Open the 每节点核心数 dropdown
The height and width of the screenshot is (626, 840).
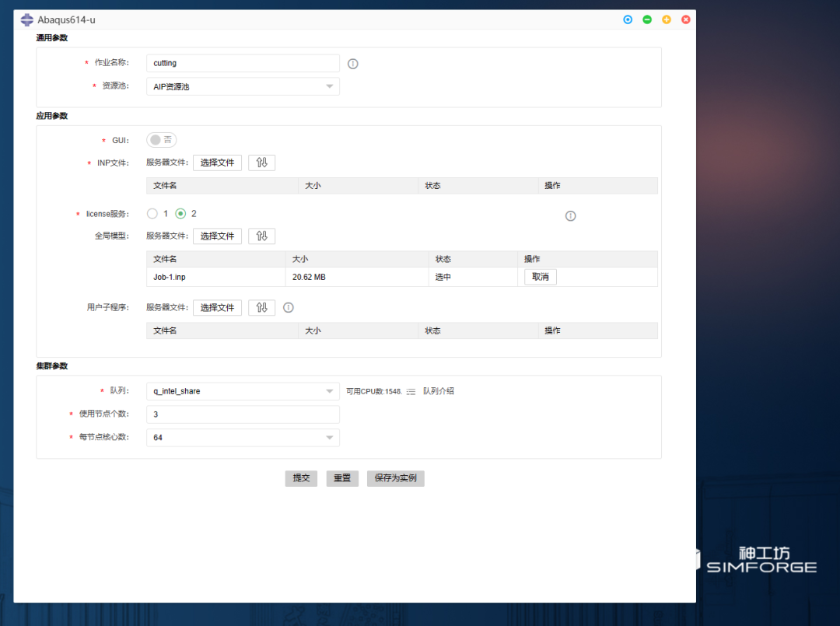[x=243, y=438]
